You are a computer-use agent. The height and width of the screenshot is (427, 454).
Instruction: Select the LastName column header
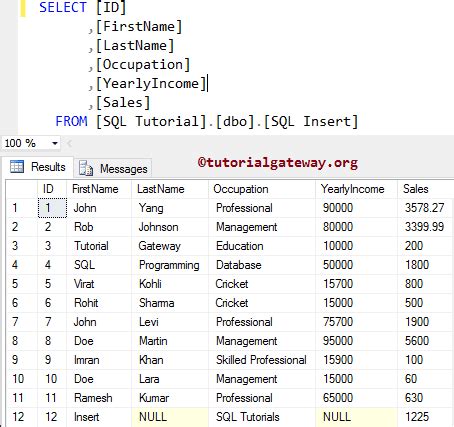170,189
